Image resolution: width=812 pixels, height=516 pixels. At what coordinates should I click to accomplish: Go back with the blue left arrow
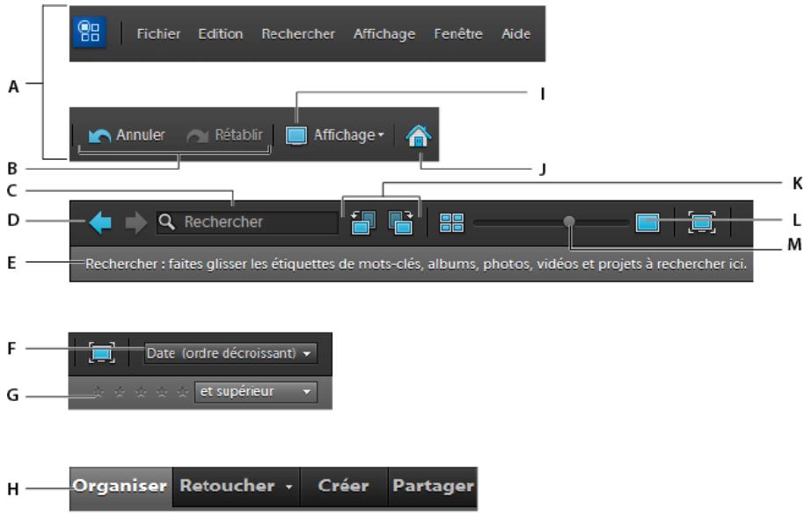click(x=100, y=222)
